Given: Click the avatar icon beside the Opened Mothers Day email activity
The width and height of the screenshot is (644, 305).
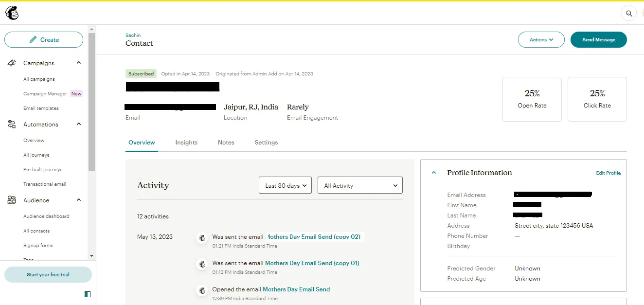Looking at the screenshot, I should [202, 290].
